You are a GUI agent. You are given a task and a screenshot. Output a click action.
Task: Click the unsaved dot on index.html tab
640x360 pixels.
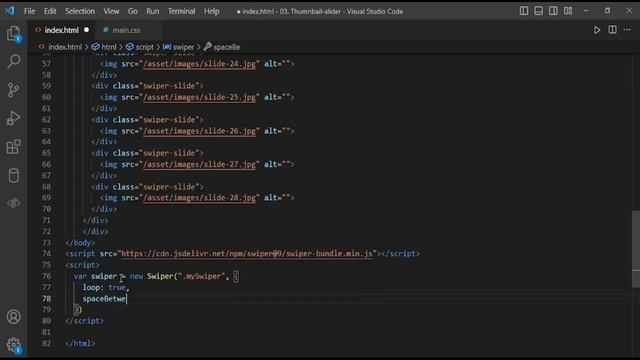pos(87,30)
